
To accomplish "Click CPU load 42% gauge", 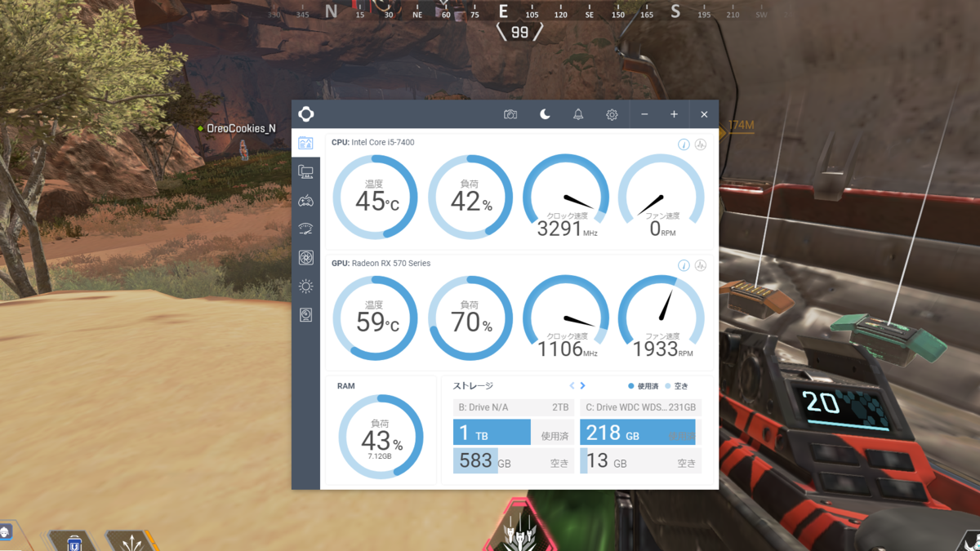I will pyautogui.click(x=470, y=197).
